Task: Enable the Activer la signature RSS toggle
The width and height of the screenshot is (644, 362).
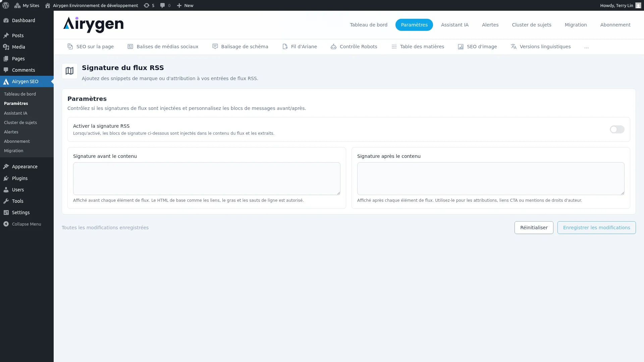Action: tap(617, 129)
